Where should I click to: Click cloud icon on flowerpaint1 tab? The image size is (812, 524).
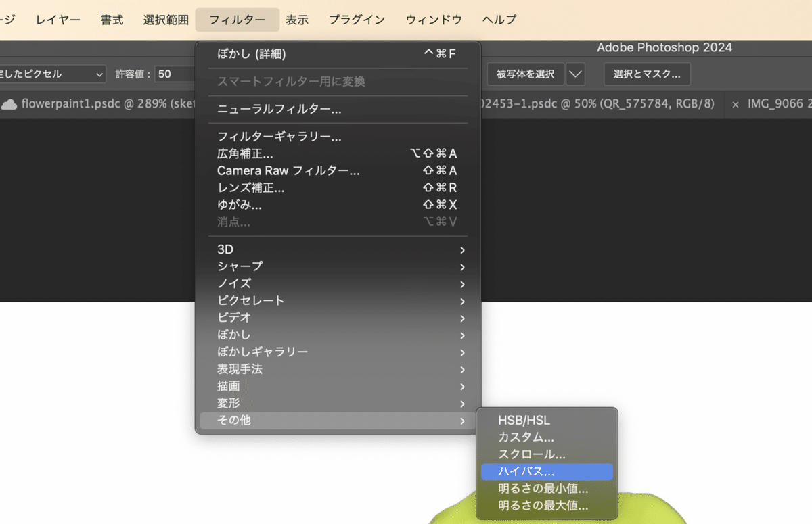pyautogui.click(x=9, y=104)
